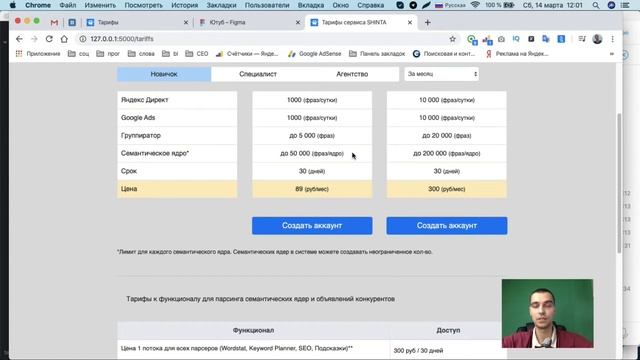Switch to the Тарифы browser tab
This screenshot has width=640, height=360.
137,22
